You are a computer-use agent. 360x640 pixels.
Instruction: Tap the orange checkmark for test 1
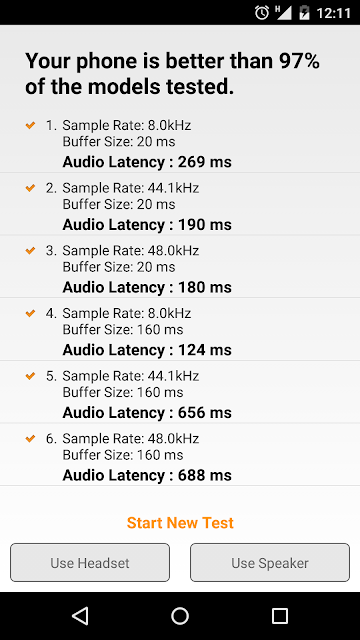tap(30, 125)
